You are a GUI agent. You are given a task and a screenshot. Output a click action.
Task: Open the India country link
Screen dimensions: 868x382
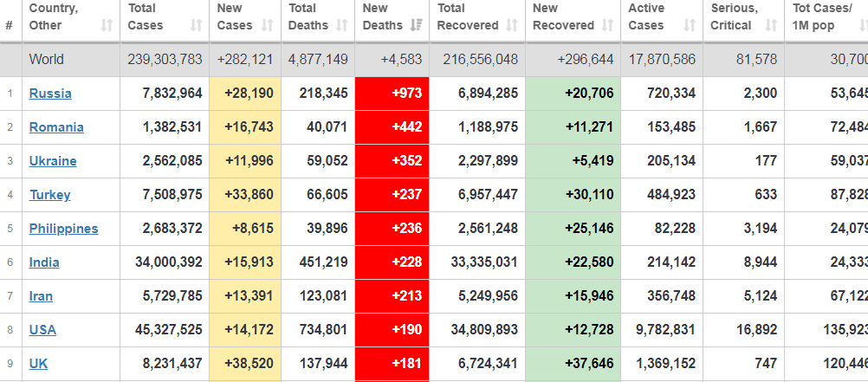44,262
